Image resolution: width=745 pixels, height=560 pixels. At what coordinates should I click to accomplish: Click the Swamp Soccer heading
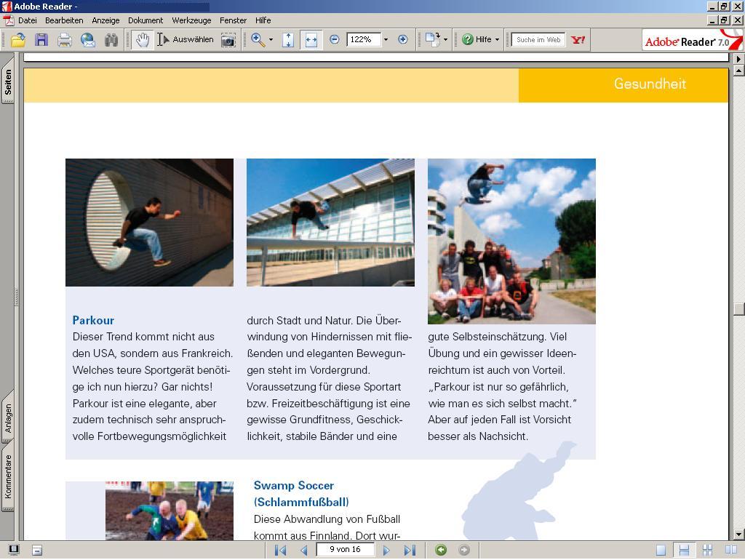301,494
